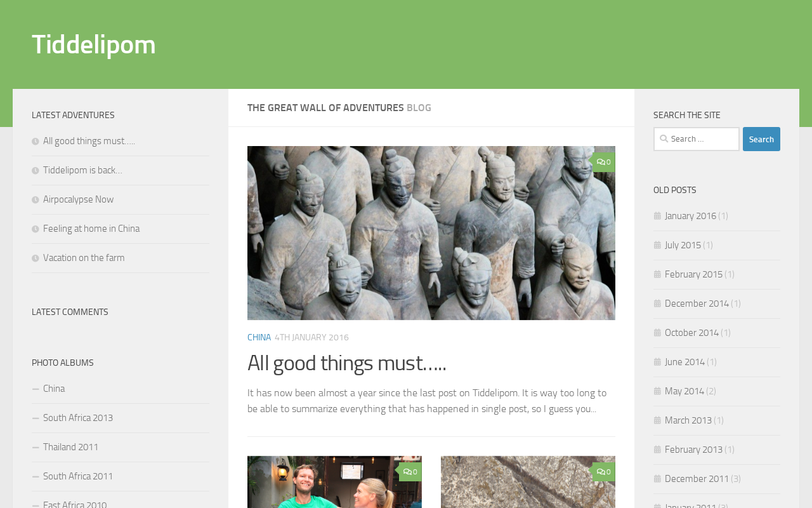This screenshot has width=812, height=508.
Task: Click the blue Search button
Action: click(x=761, y=139)
